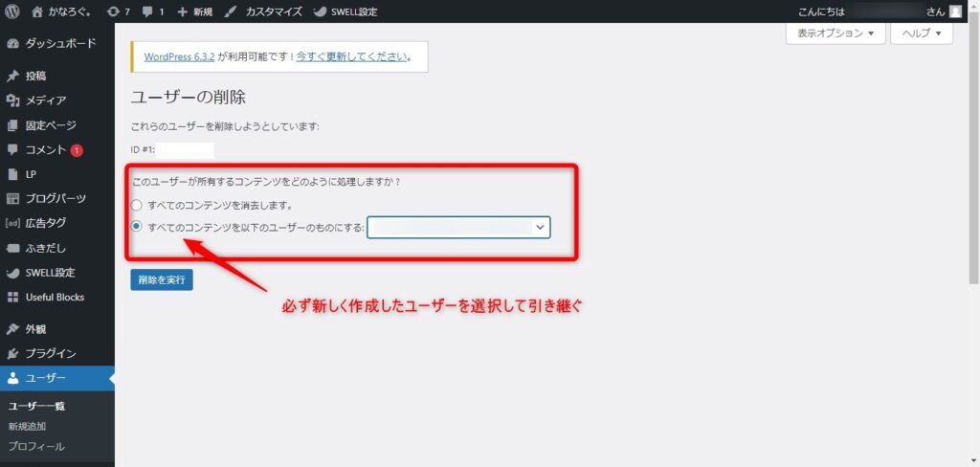980x467 pixels.
Task: Click the 今すぐ更新してください link
Action: pos(351,56)
